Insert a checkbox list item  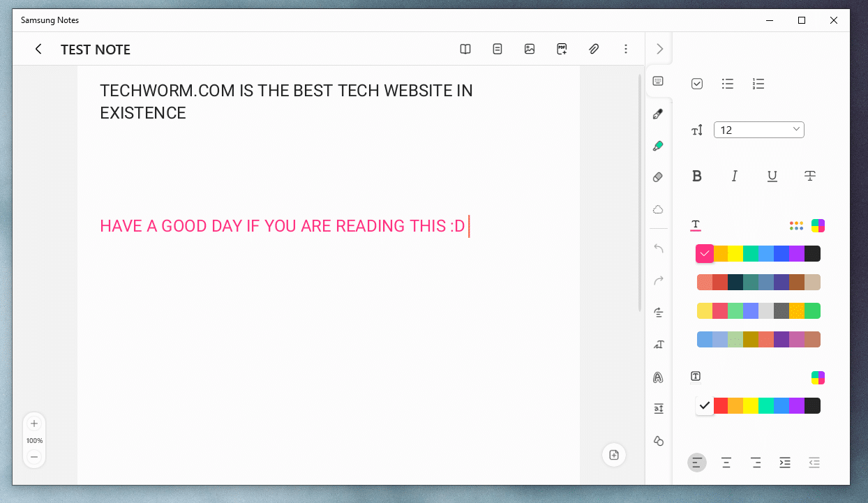click(697, 84)
